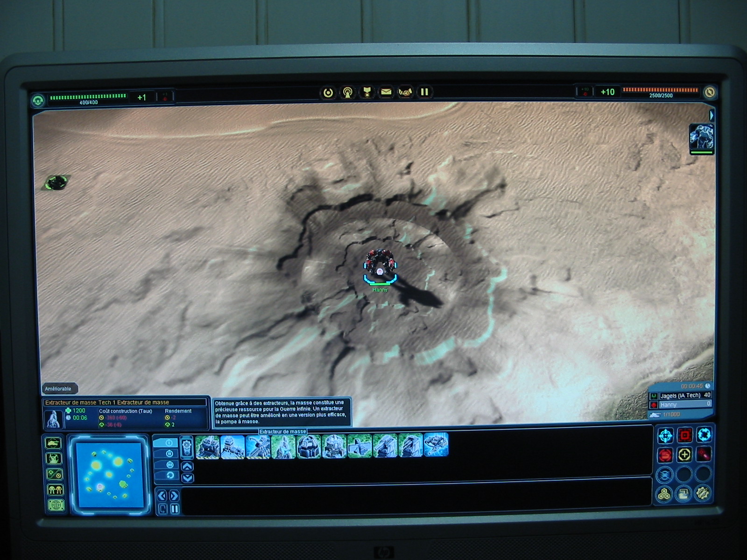Pause the game from top bar
The height and width of the screenshot is (560, 747).
(x=424, y=92)
